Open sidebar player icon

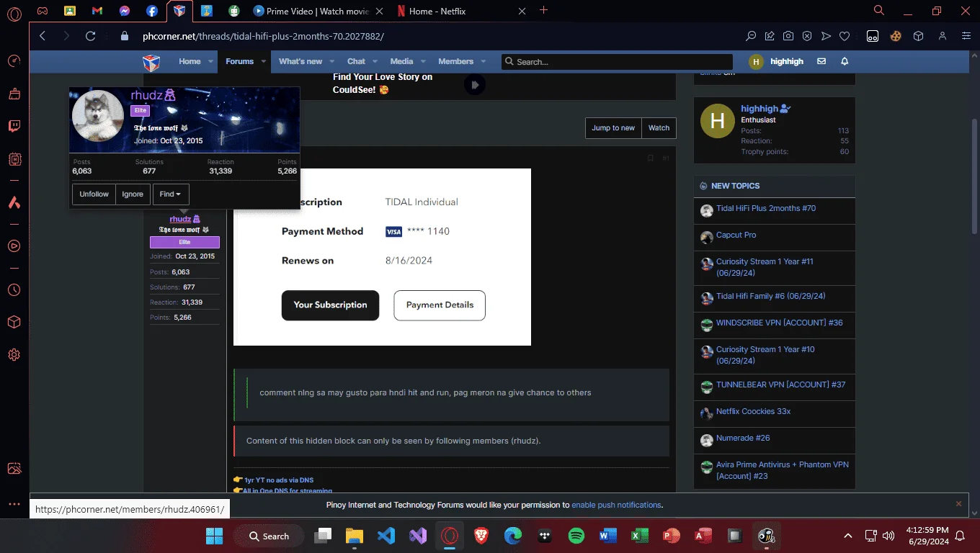(x=14, y=246)
